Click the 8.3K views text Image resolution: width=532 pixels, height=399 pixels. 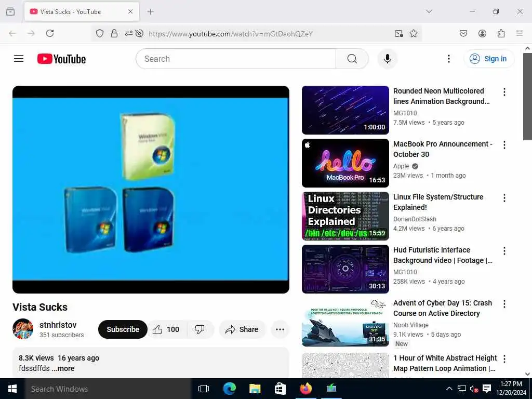[x=36, y=358]
